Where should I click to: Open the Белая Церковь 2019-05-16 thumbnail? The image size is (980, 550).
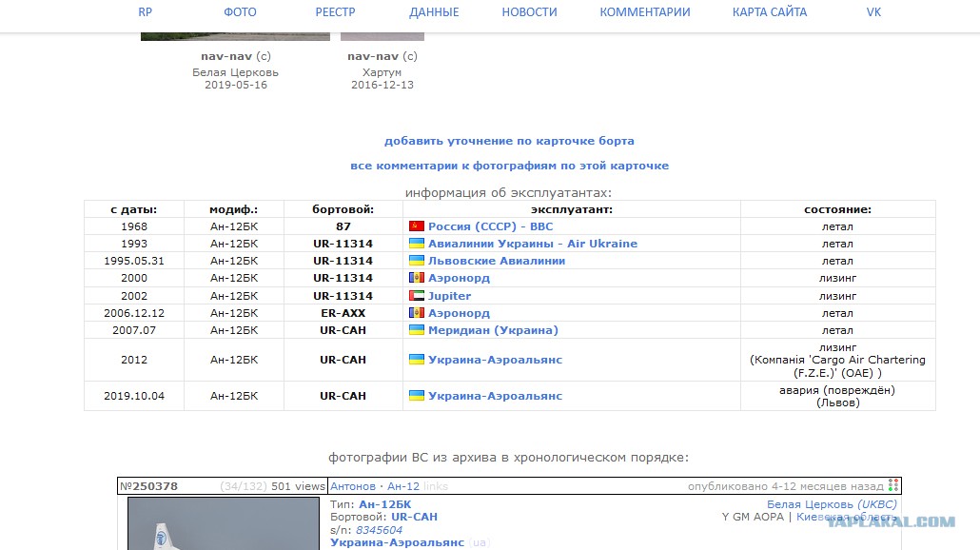235,37
